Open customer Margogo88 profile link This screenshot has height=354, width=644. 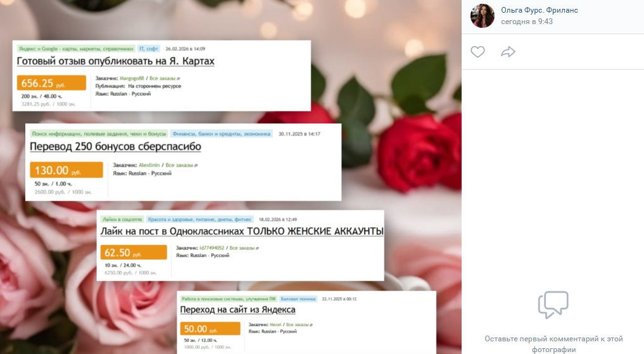[x=132, y=78]
